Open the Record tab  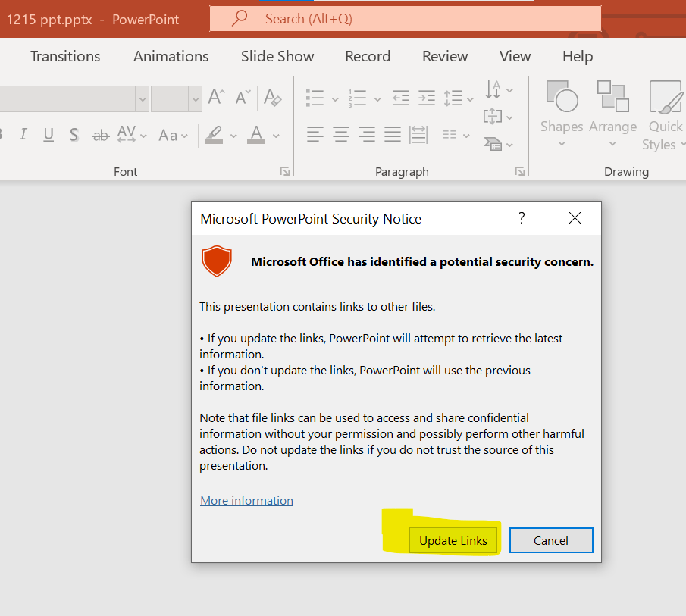(x=368, y=56)
